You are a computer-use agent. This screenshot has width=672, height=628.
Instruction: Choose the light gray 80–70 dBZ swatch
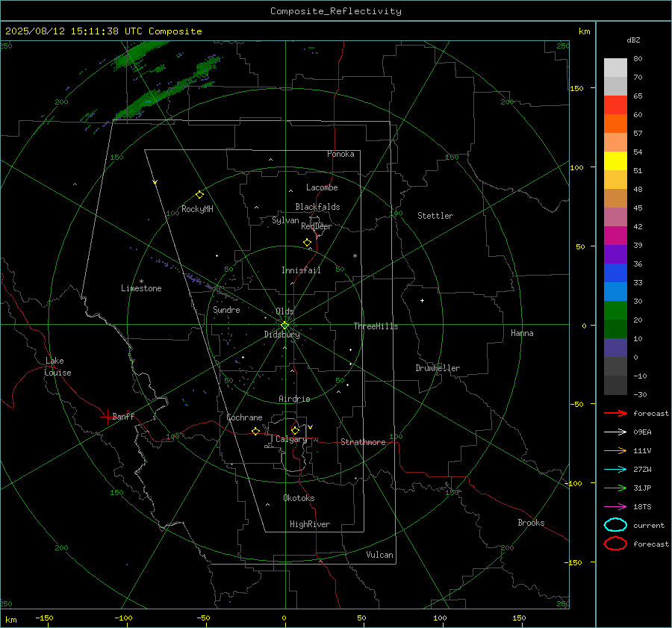(x=615, y=68)
